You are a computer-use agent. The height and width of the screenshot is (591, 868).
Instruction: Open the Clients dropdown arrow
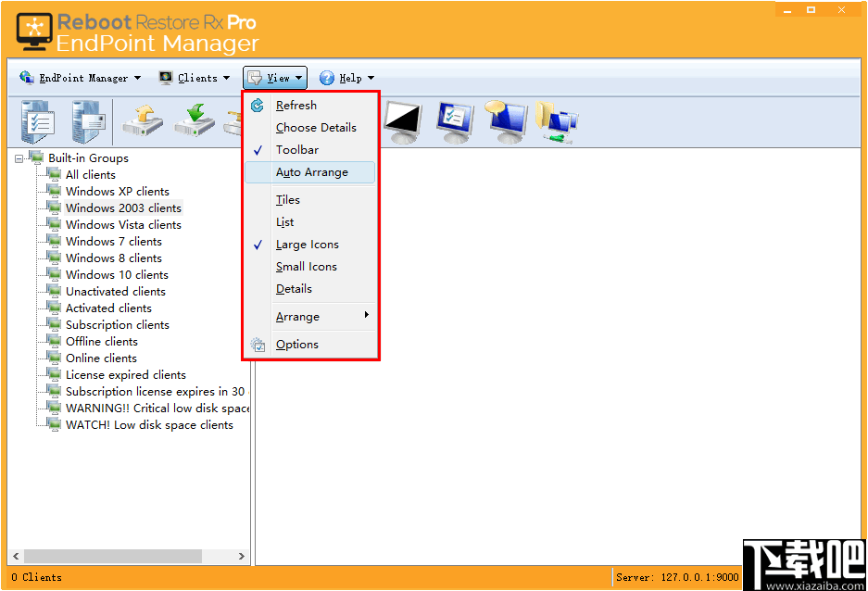[226, 78]
